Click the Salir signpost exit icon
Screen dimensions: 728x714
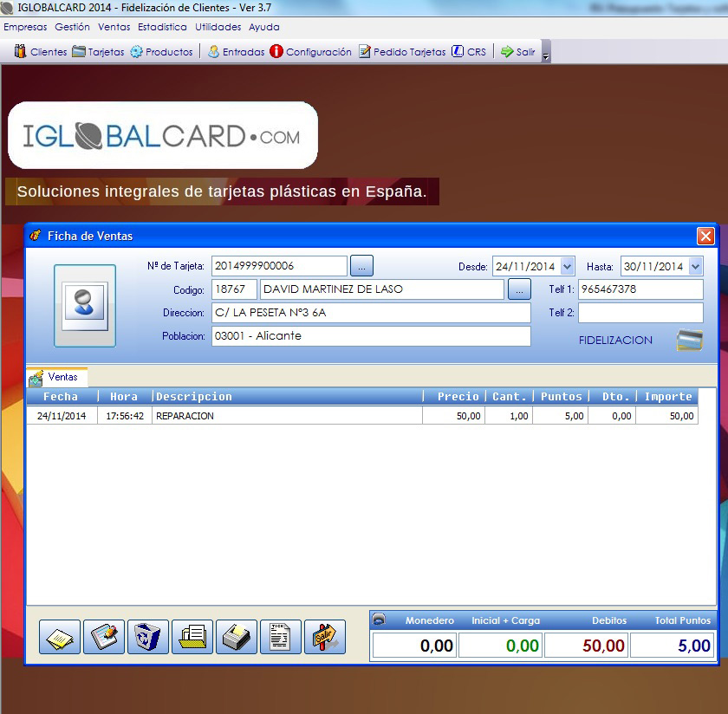tap(324, 637)
